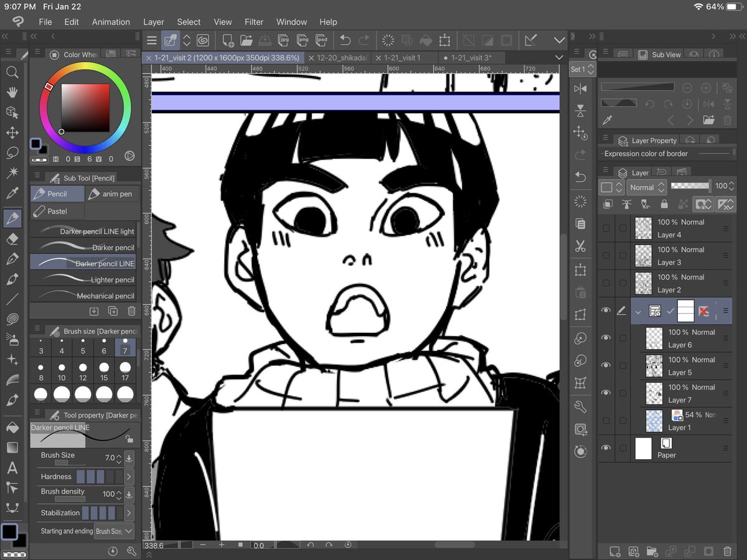The height and width of the screenshot is (560, 747).
Task: Click the Fill paint bucket in command bar
Action: (x=426, y=40)
